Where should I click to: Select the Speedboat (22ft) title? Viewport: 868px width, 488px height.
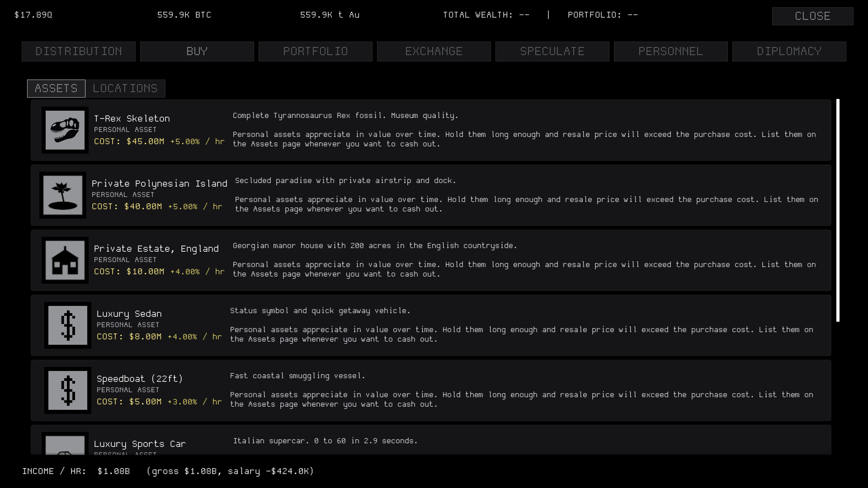point(140,379)
